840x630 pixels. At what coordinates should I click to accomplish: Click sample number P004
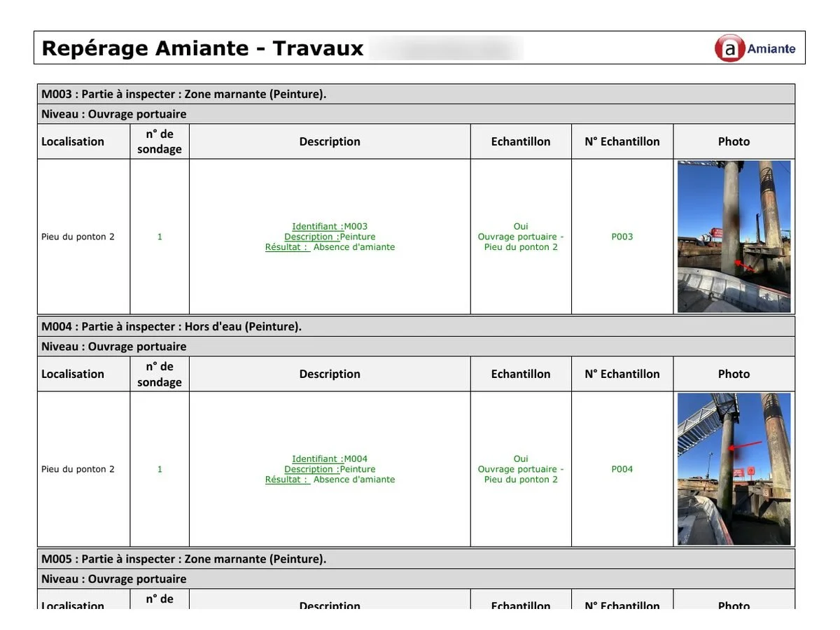622,469
